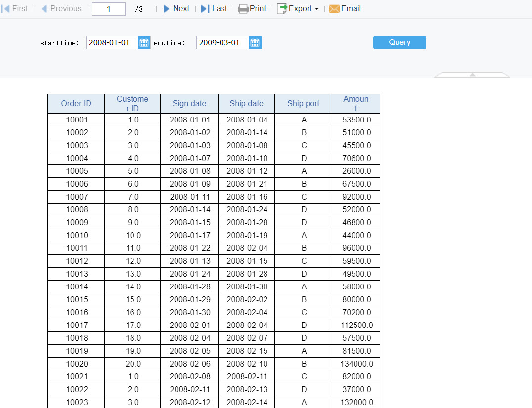Image resolution: width=532 pixels, height=408 pixels.
Task: Click sign date cell 2008-01-07
Action: click(x=190, y=158)
